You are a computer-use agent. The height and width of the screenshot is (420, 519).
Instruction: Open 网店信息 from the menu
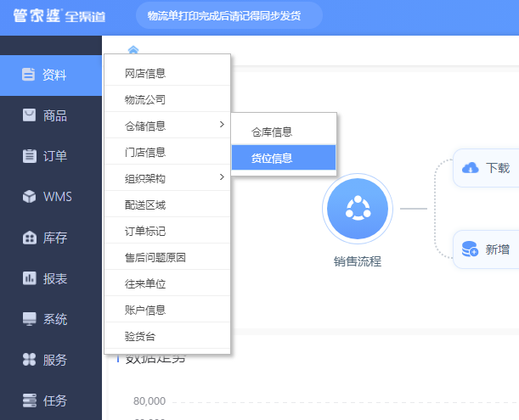[x=167, y=73]
